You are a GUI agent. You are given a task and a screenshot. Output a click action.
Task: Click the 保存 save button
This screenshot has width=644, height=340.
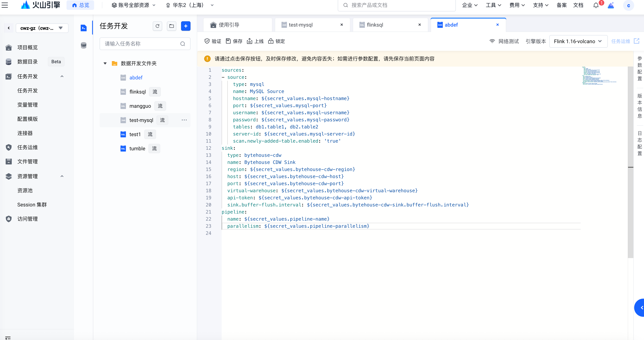234,41
